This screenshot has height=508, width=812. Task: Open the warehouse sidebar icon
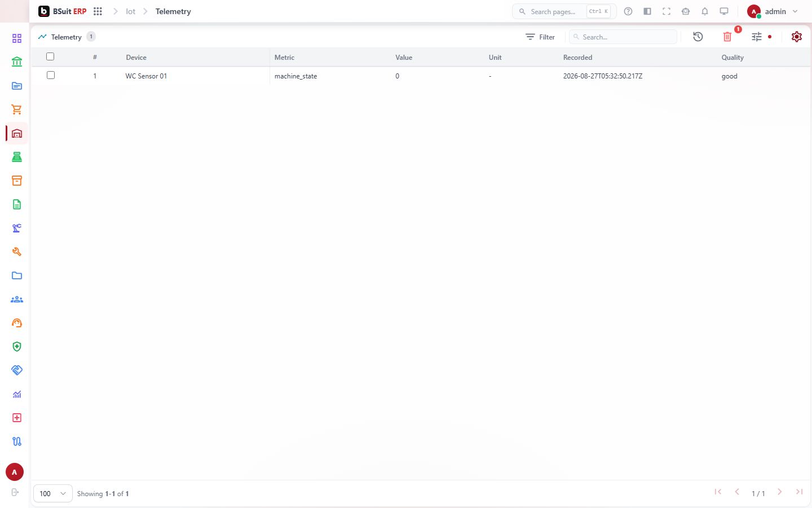pyautogui.click(x=17, y=133)
